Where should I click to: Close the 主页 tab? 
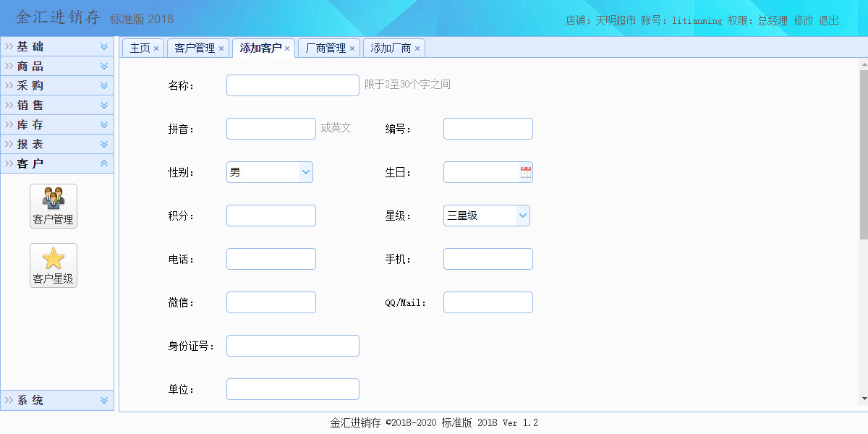pyautogui.click(x=156, y=48)
